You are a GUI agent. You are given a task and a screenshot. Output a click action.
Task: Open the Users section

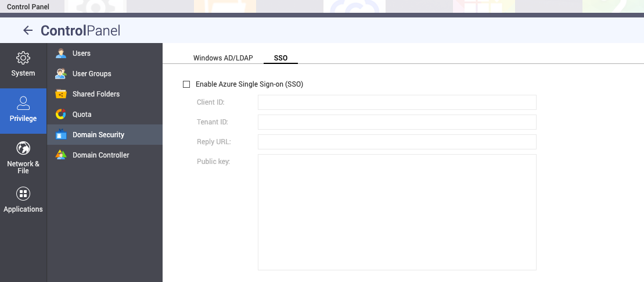coord(81,53)
